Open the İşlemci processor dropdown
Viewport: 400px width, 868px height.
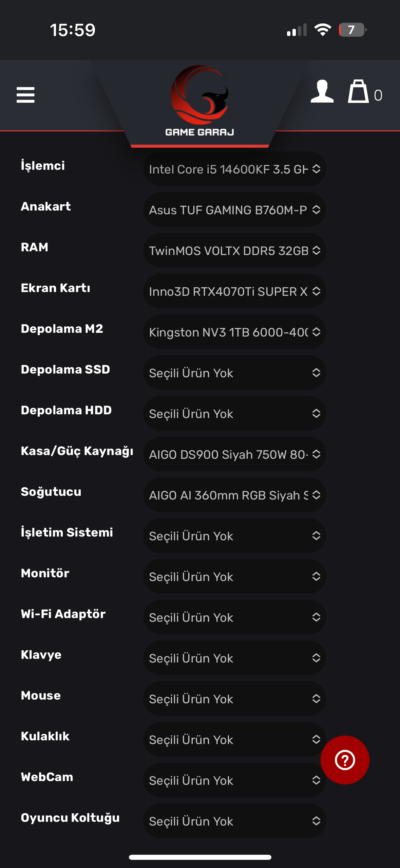point(234,169)
